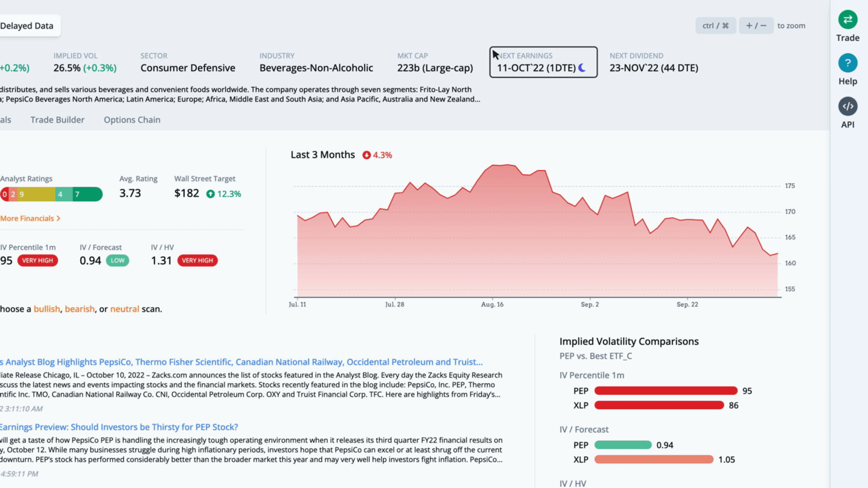Image resolution: width=868 pixels, height=488 pixels.
Task: Click the PEP IV Percentile red bar
Action: (666, 391)
